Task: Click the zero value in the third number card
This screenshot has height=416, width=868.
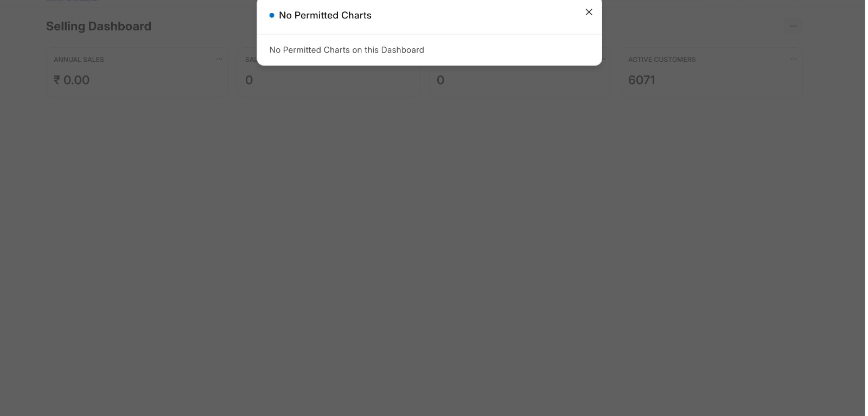Action: coord(441,80)
